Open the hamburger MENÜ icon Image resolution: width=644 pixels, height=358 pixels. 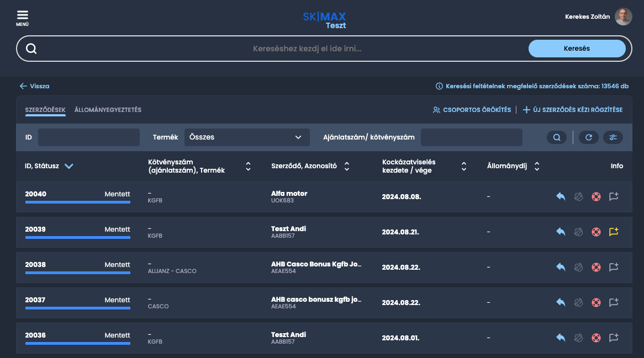click(22, 17)
